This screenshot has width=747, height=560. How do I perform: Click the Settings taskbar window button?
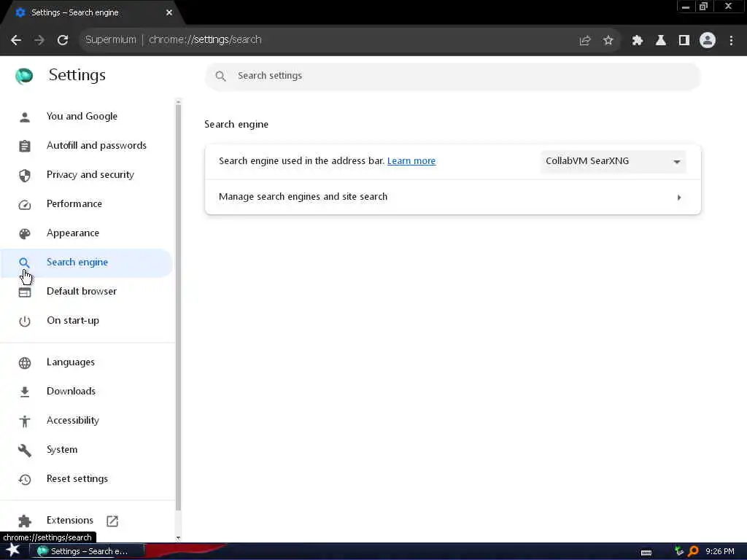pyautogui.click(x=88, y=551)
